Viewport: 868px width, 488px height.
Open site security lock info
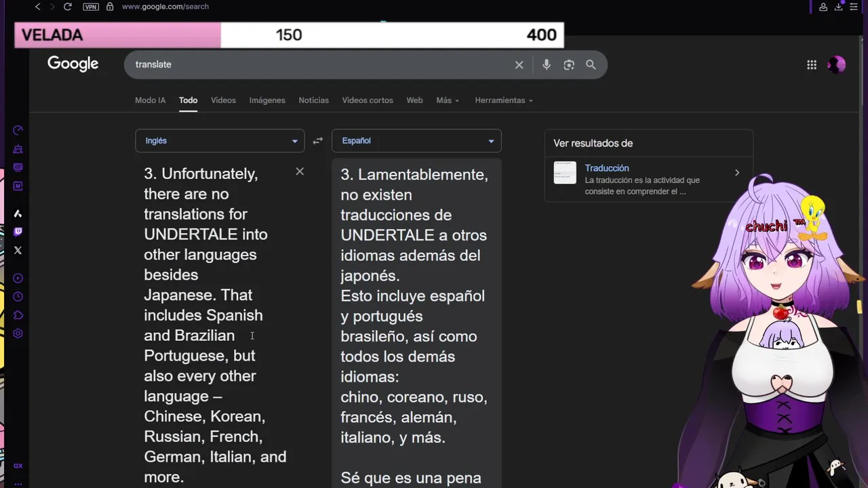pos(110,7)
